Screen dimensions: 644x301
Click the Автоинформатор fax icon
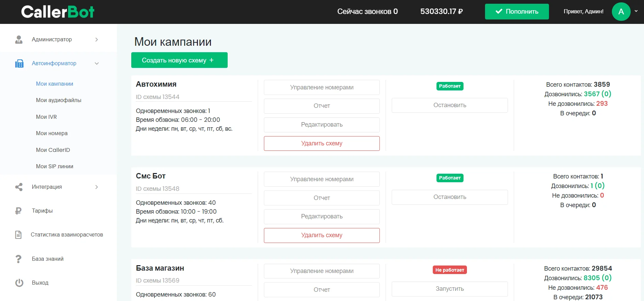[19, 63]
